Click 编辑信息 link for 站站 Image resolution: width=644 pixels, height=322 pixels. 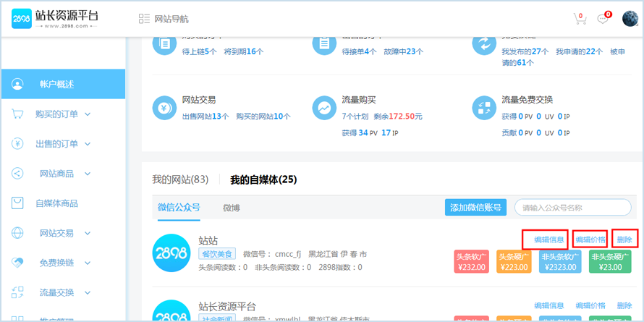(549, 240)
